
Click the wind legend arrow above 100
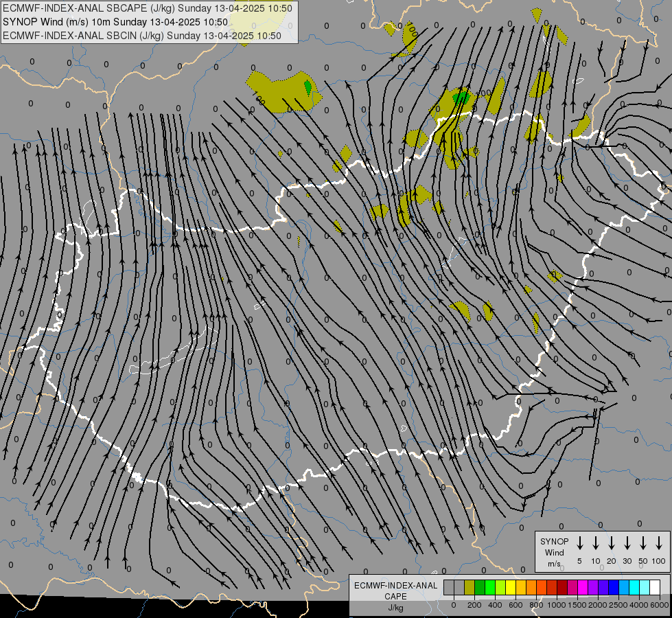659,542
